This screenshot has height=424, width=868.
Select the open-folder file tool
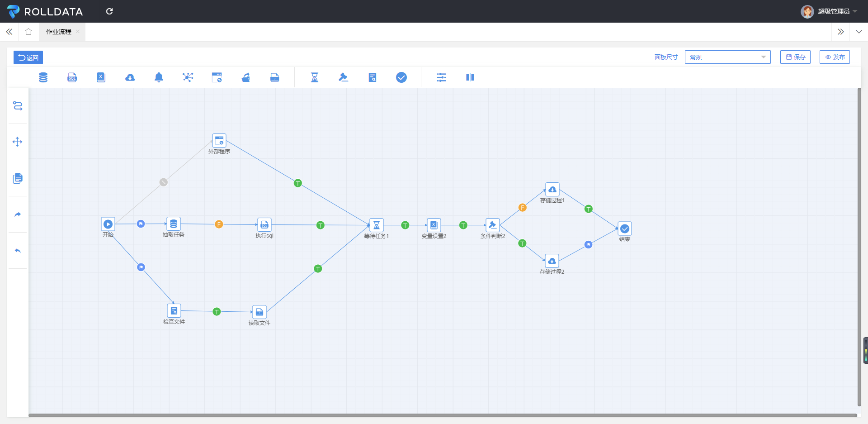[x=245, y=77]
